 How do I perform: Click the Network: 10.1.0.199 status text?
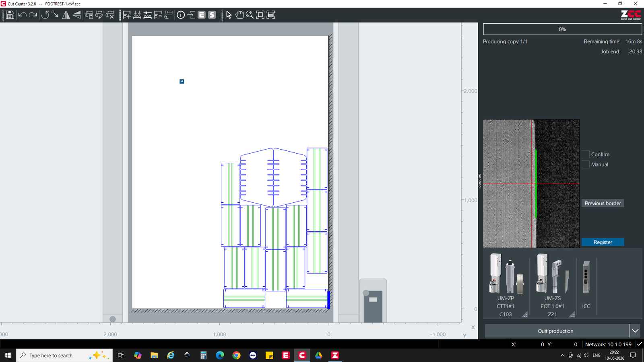click(608, 344)
